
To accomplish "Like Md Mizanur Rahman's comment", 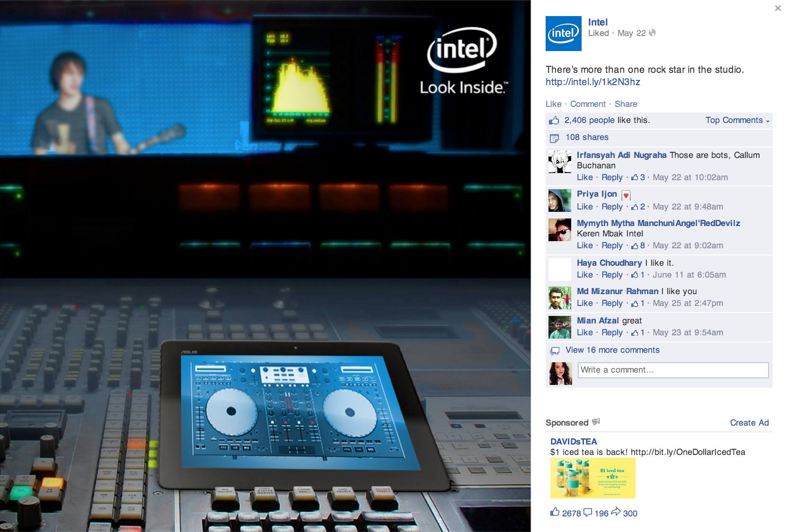I will [584, 303].
